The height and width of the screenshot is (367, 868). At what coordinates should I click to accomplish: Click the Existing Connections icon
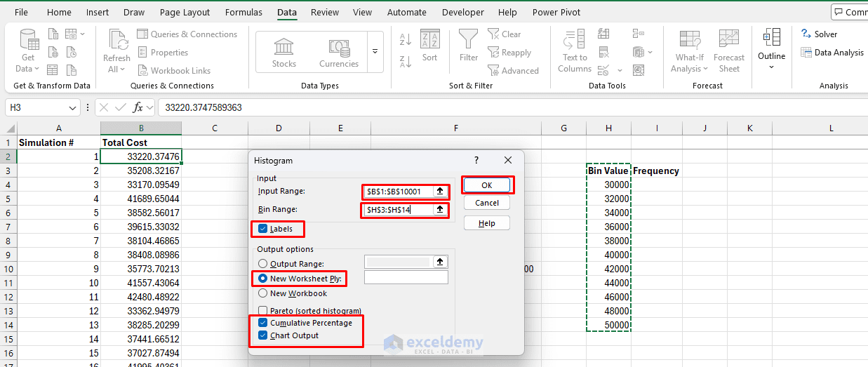point(72,70)
